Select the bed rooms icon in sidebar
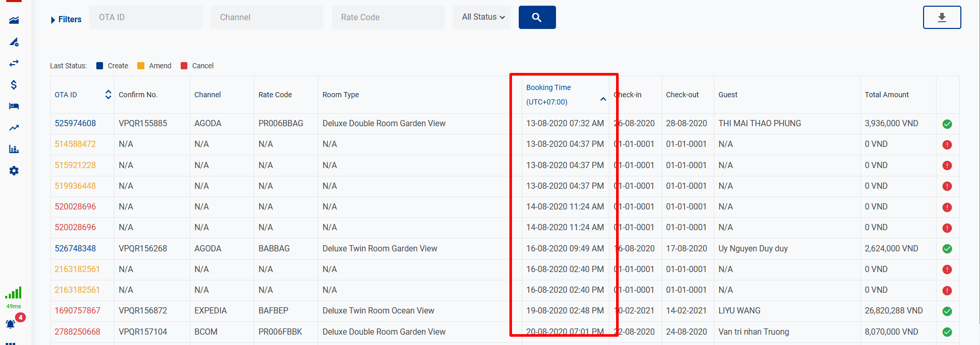The height and width of the screenshot is (345, 980). 14,106
